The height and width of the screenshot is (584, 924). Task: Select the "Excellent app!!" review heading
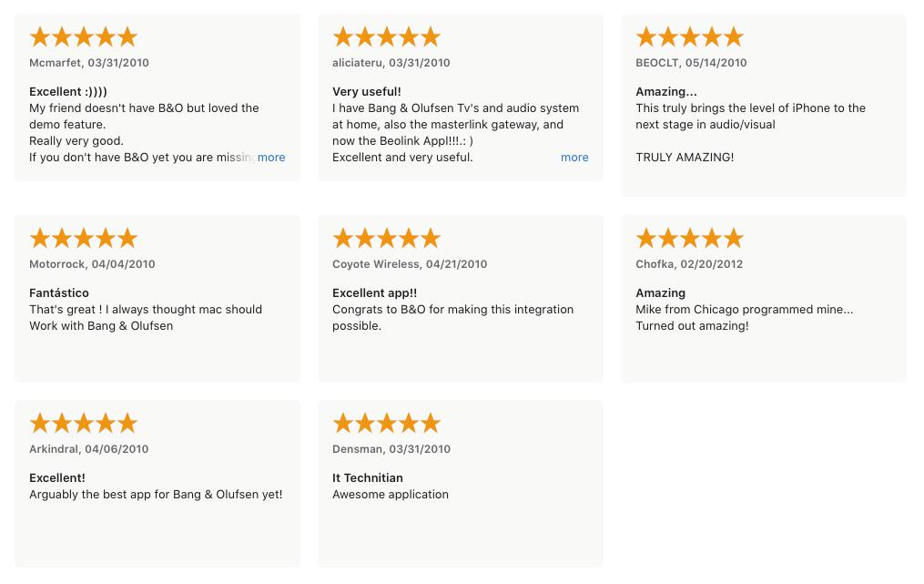coord(375,293)
